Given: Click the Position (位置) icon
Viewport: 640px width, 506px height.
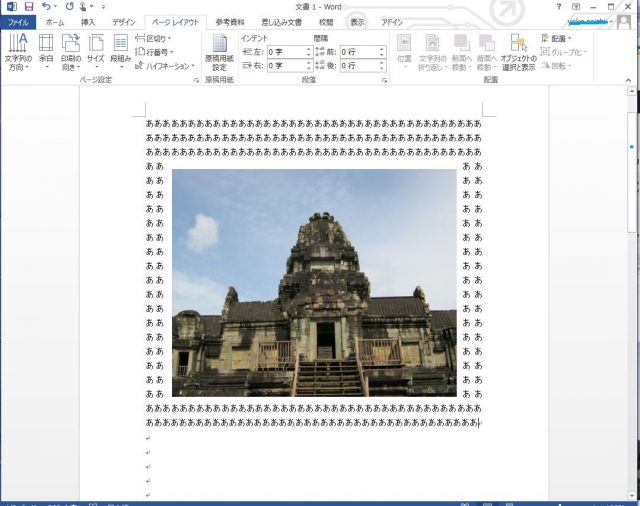Looking at the screenshot, I should click(404, 52).
